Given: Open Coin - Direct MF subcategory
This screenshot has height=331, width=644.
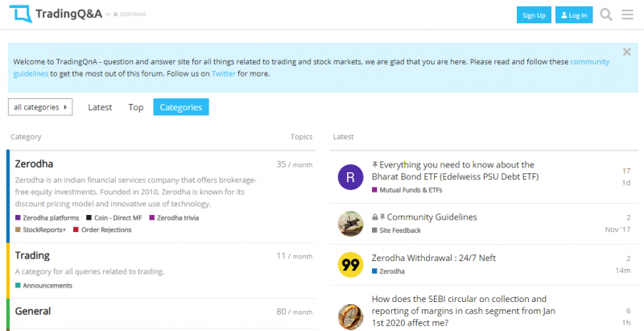Looking at the screenshot, I should (x=114, y=217).
